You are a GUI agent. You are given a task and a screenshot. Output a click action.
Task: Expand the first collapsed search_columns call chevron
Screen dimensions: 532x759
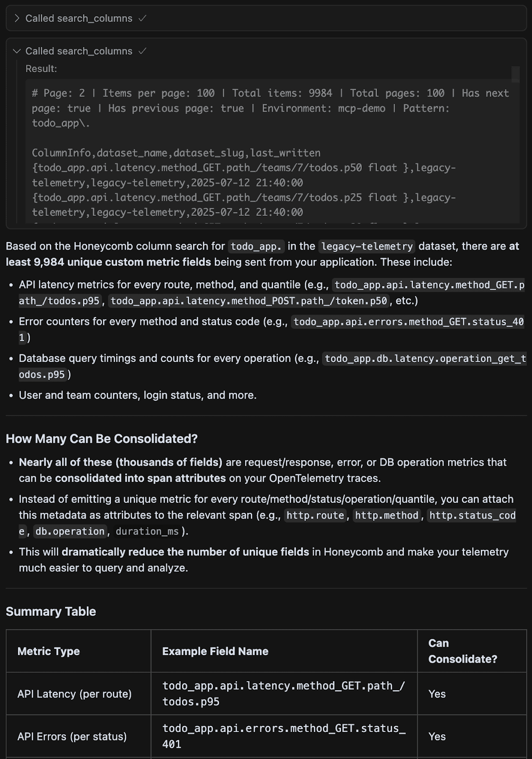(x=17, y=19)
